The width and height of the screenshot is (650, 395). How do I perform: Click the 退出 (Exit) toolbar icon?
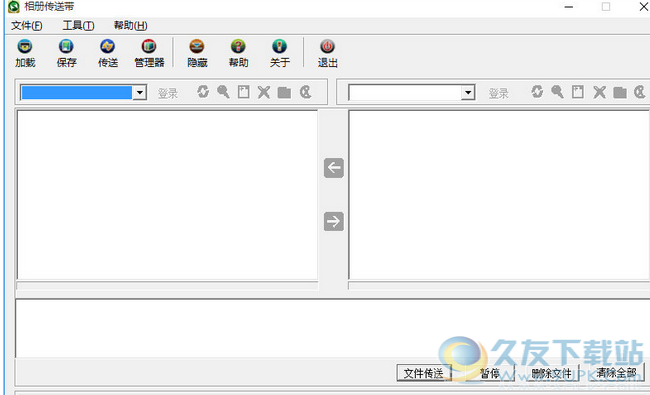pos(327,53)
